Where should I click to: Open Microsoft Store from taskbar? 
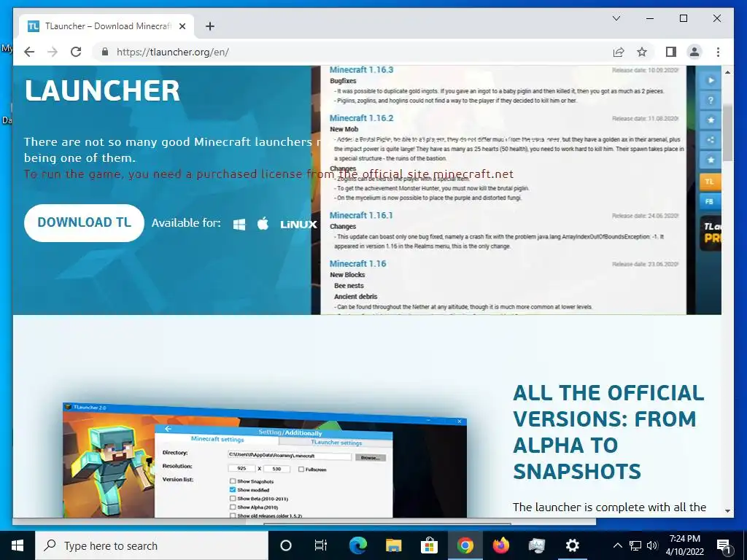[x=429, y=545]
